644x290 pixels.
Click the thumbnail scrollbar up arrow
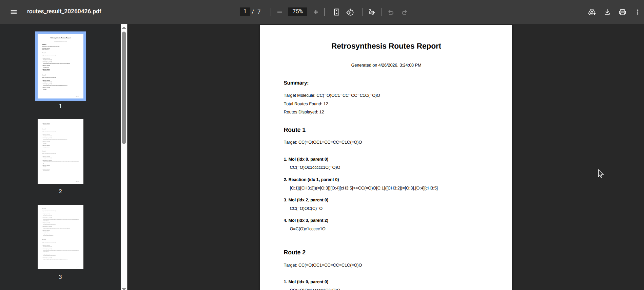(x=124, y=28)
